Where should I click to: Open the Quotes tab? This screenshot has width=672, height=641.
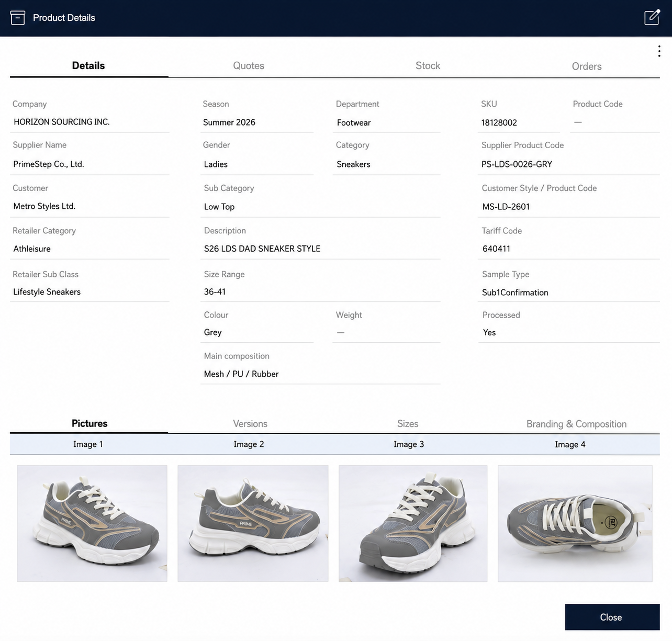pos(249,65)
